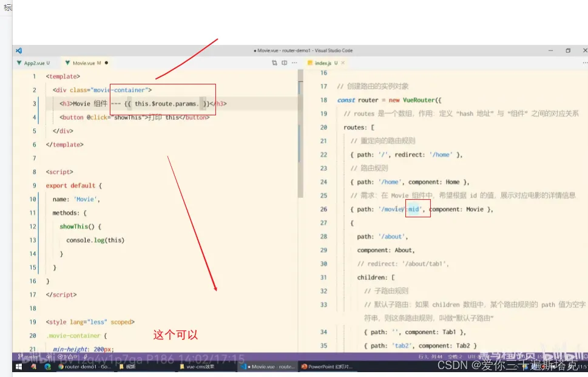Open errors and warnings count in status bar

(68, 357)
